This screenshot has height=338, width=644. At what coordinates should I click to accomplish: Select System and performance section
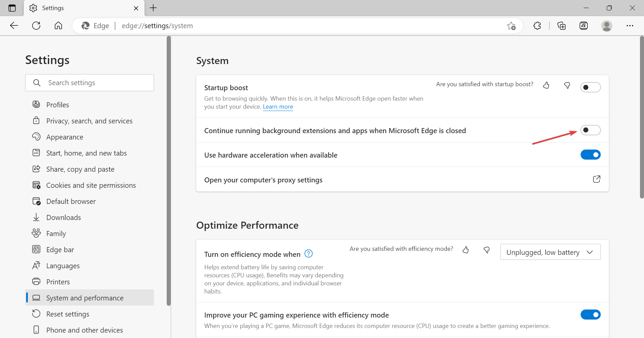coord(90,298)
